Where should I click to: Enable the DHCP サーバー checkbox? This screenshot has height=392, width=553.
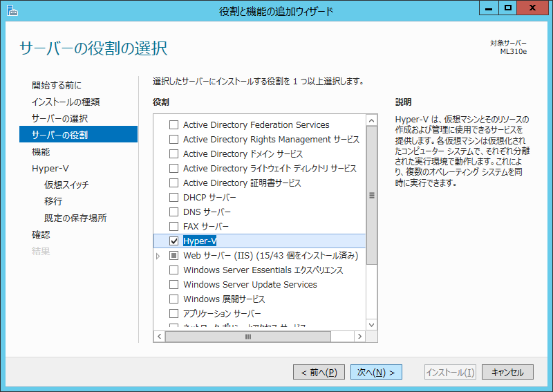pos(174,197)
